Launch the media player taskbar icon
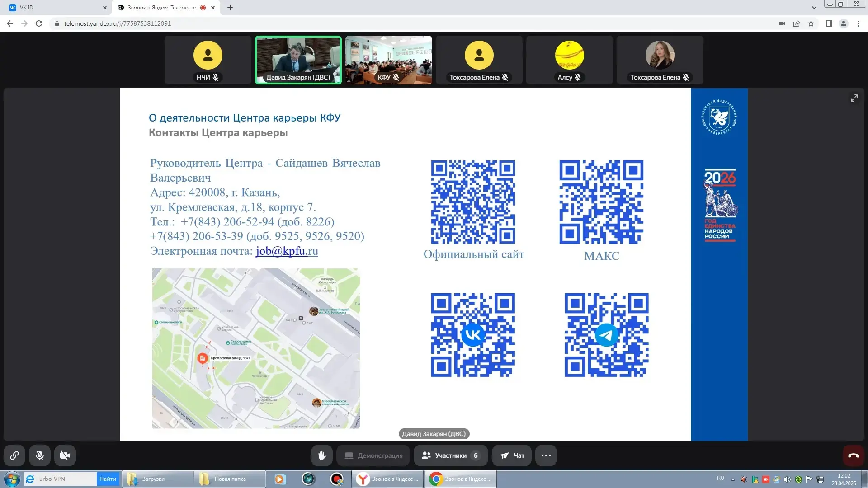 [280, 479]
